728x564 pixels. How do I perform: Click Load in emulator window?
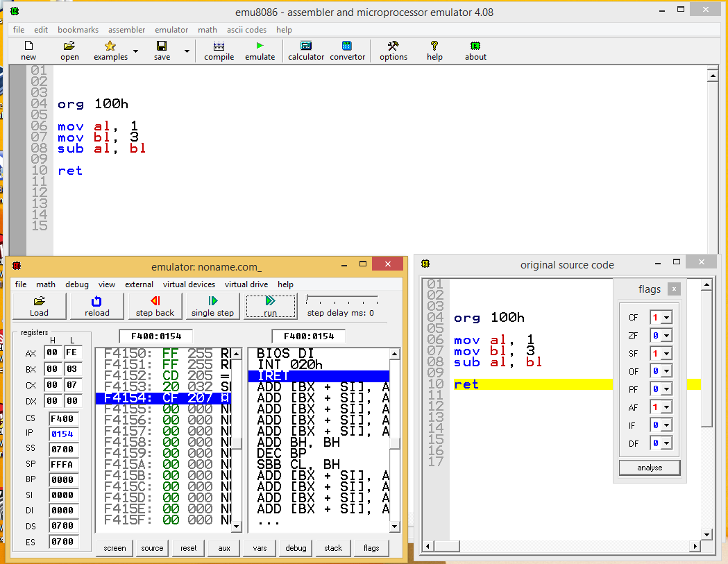pos(40,306)
